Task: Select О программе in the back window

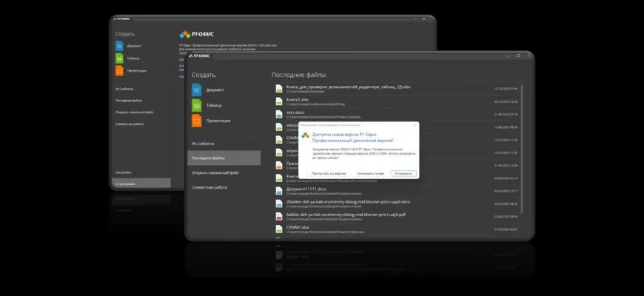Action: (x=141, y=184)
